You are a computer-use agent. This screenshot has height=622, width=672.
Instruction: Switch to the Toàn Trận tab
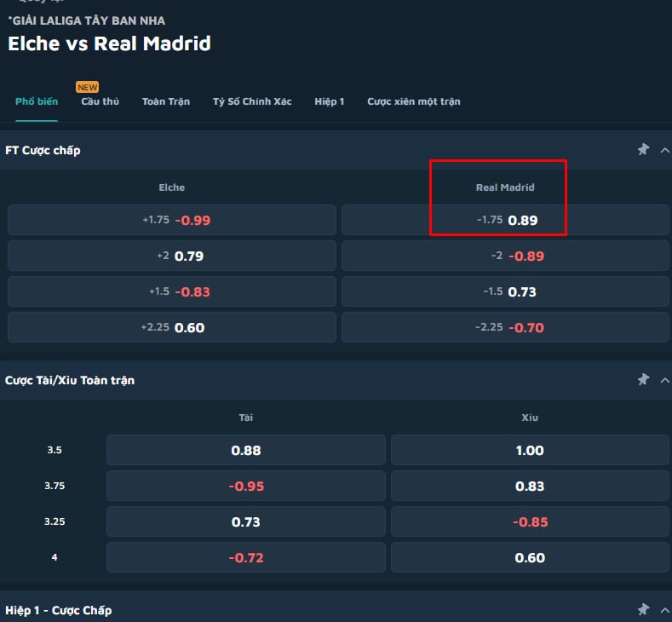tap(166, 101)
